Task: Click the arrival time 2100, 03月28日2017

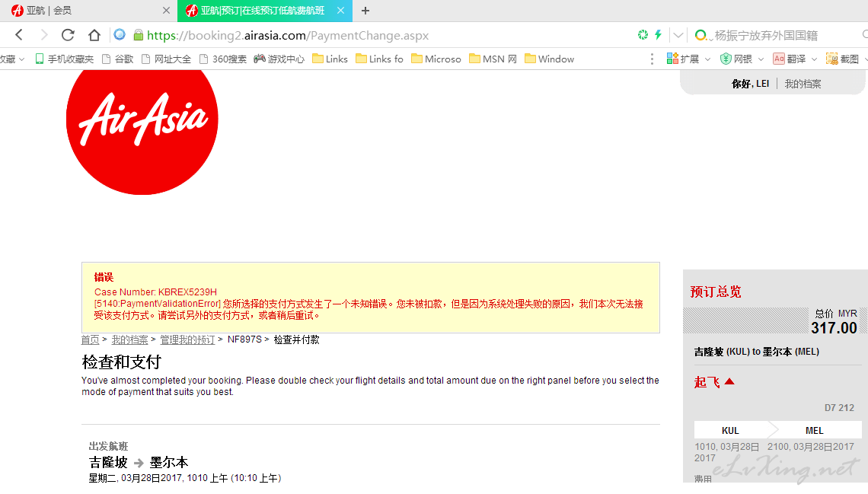Action: click(x=810, y=446)
